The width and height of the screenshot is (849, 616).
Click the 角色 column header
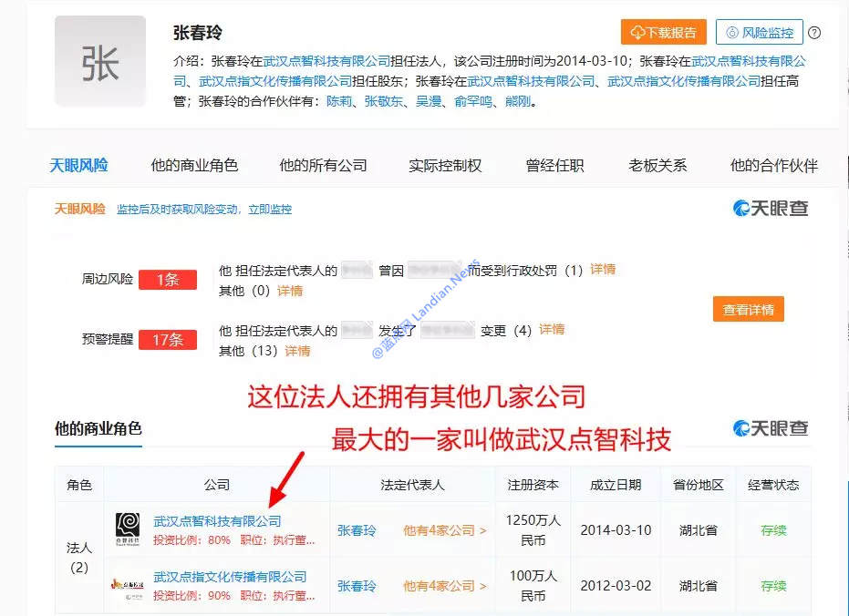[x=79, y=485]
